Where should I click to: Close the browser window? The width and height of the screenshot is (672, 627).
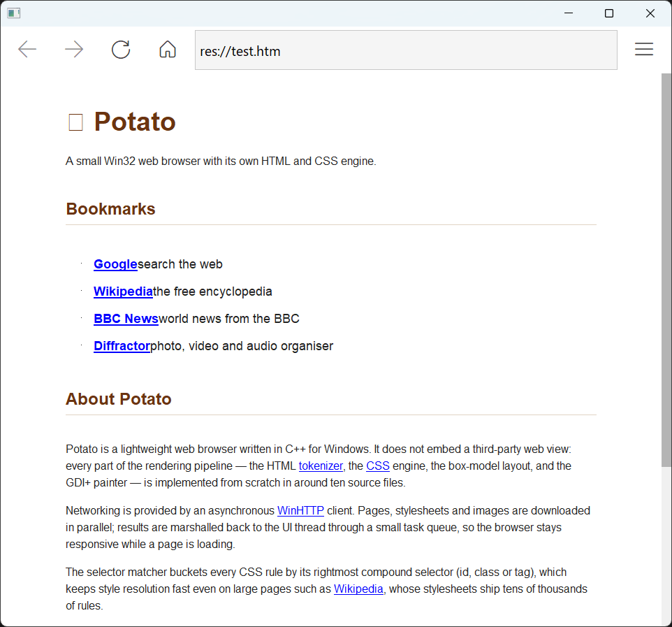tap(650, 13)
